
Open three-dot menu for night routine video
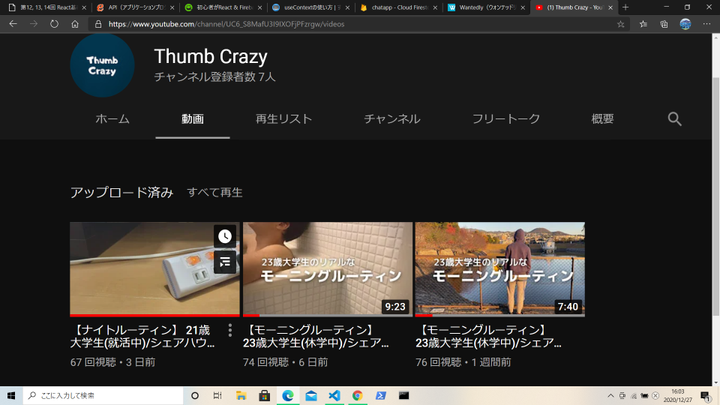pyautogui.click(x=230, y=330)
